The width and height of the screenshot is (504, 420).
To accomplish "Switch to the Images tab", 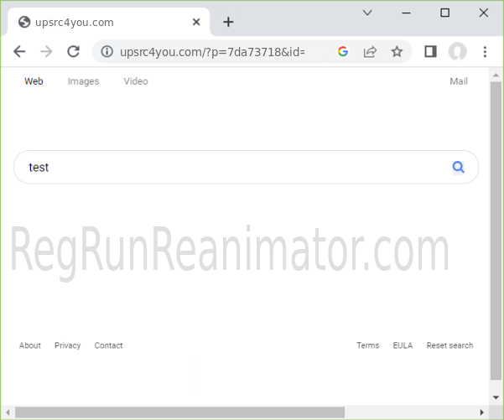I will click(x=83, y=81).
